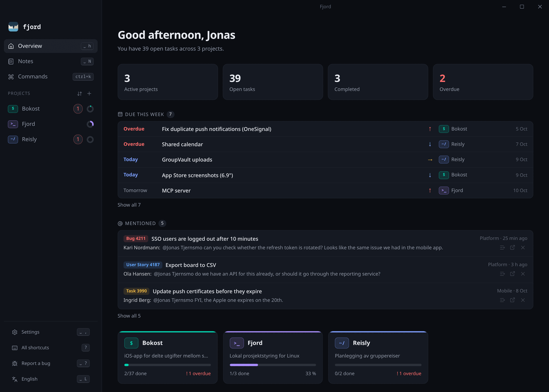Open the GroupVault uploads task
The image size is (549, 392).
(325, 160)
